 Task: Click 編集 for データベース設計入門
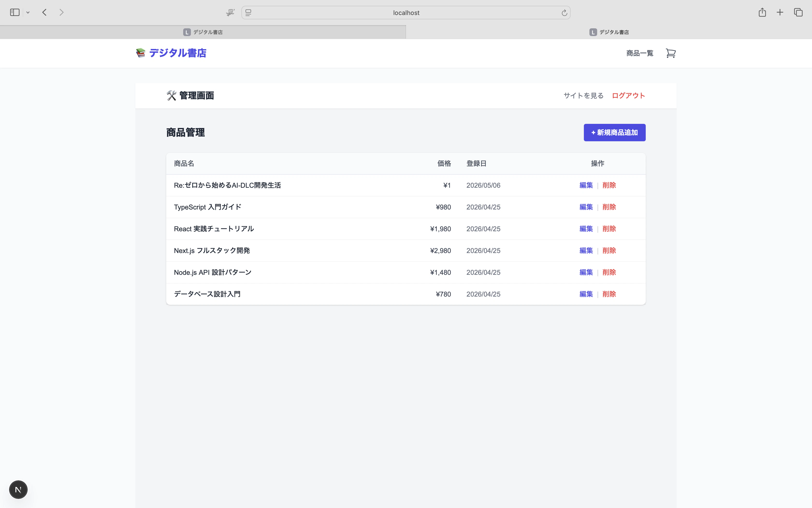(x=586, y=294)
